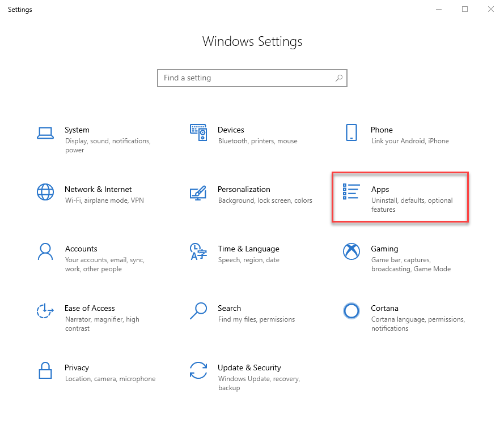This screenshot has width=504, height=423.
Task: Close the Settings window
Action: (491, 9)
